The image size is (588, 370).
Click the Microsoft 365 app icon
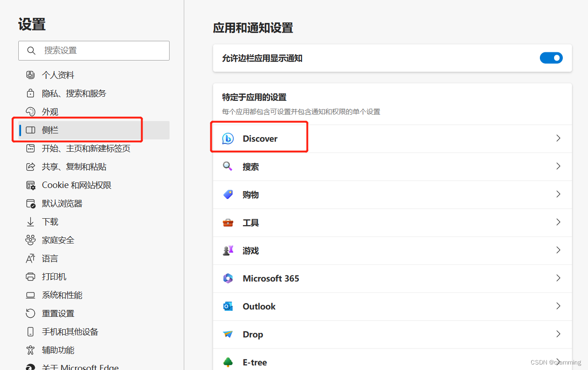[x=228, y=278]
